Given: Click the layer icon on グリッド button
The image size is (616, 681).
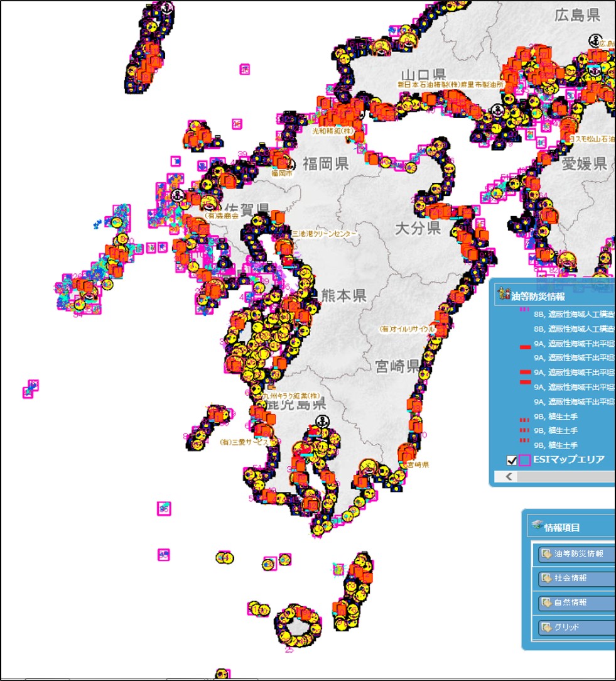Looking at the screenshot, I should click(546, 627).
